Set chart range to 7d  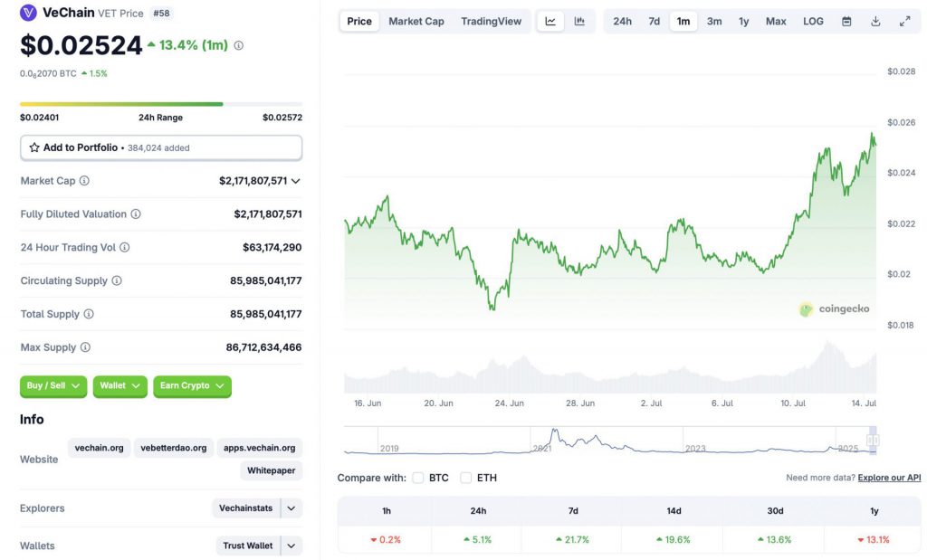click(x=654, y=22)
